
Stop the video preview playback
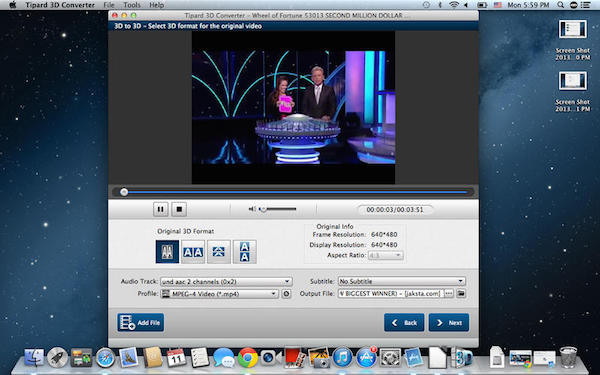179,209
